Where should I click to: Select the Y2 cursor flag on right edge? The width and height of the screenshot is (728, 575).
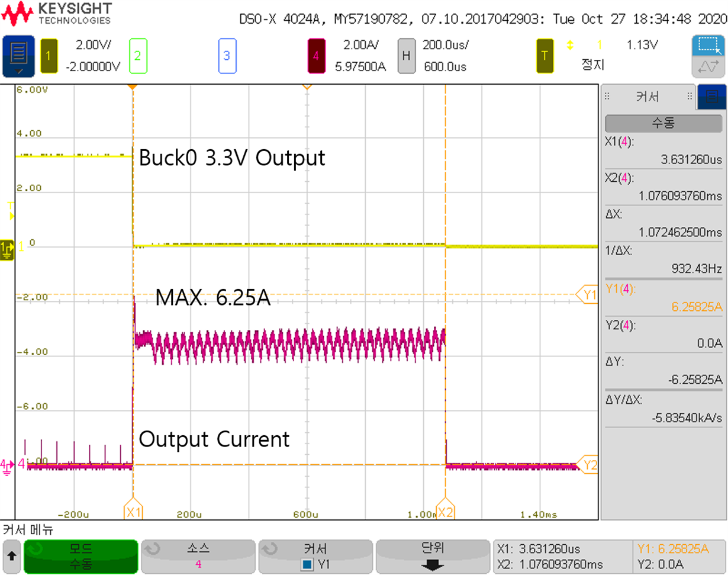pos(588,465)
